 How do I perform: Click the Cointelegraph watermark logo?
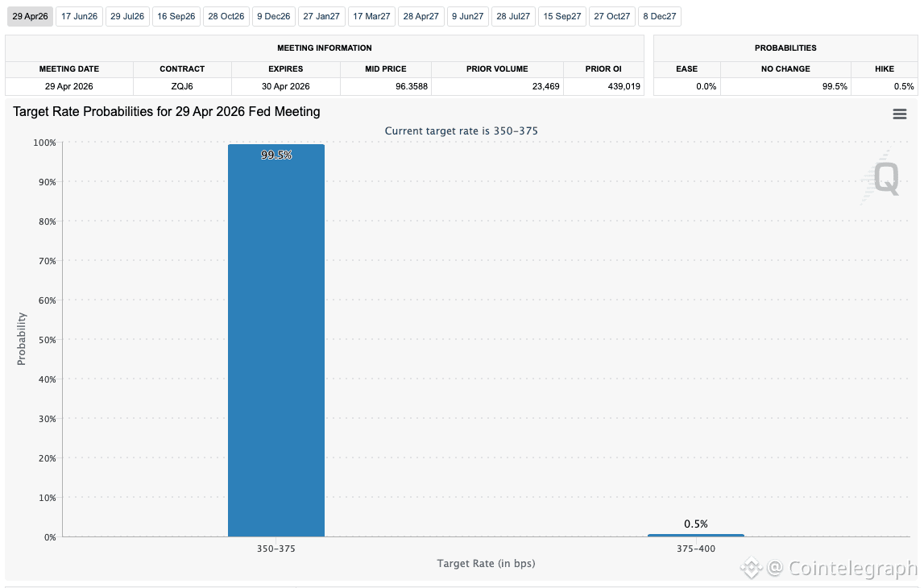829,569
